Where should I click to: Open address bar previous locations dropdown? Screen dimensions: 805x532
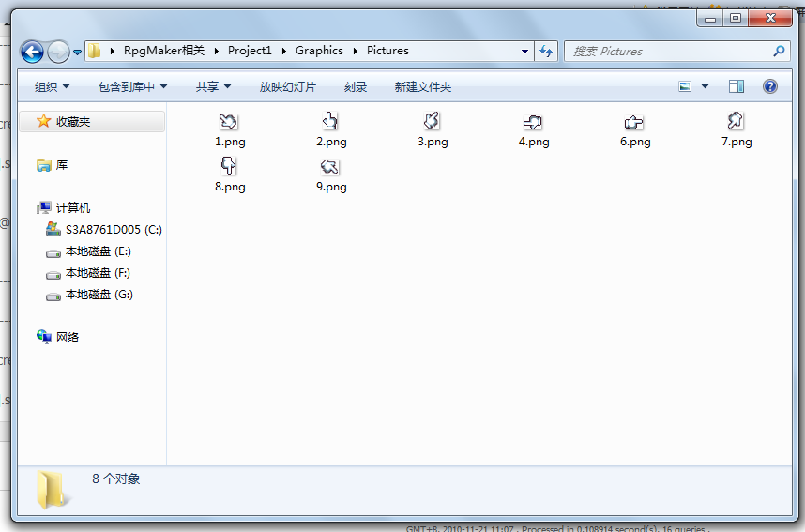tap(524, 52)
